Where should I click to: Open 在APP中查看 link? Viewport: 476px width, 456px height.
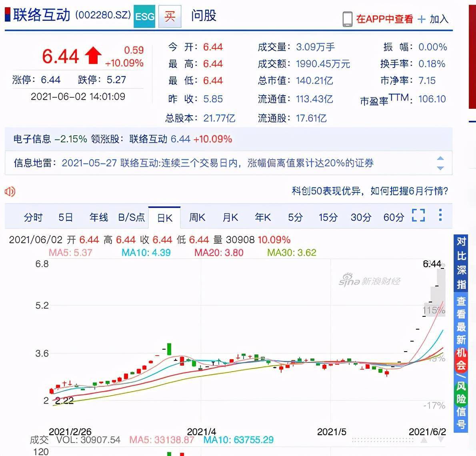tap(384, 19)
